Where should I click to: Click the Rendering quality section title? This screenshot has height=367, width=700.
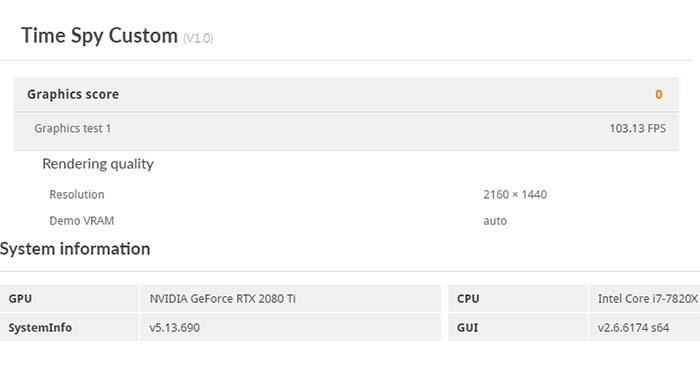tap(98, 164)
